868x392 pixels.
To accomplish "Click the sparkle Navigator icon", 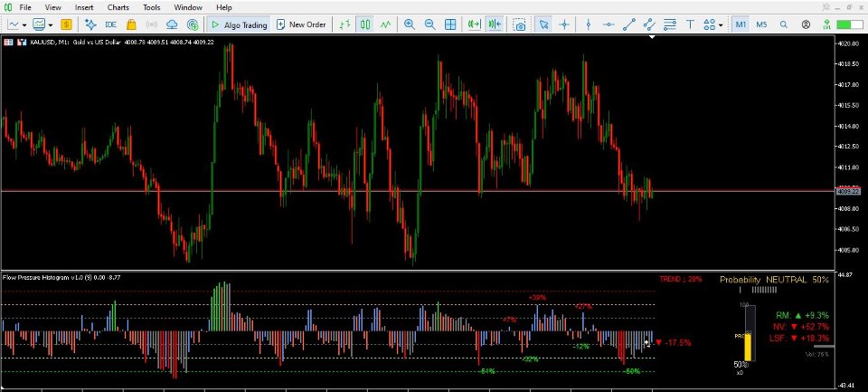I will pyautogui.click(x=90, y=25).
